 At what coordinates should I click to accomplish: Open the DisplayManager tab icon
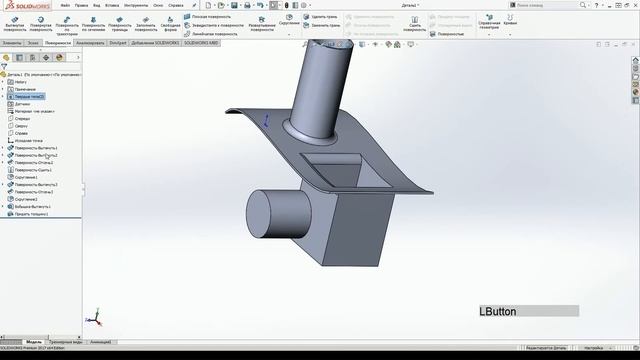[x=59, y=58]
